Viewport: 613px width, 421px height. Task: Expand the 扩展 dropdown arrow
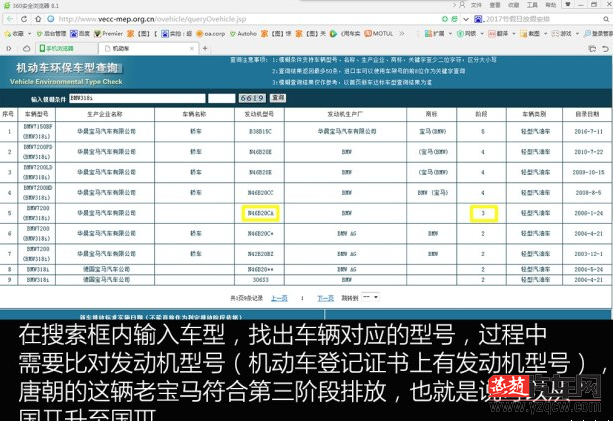(x=450, y=34)
